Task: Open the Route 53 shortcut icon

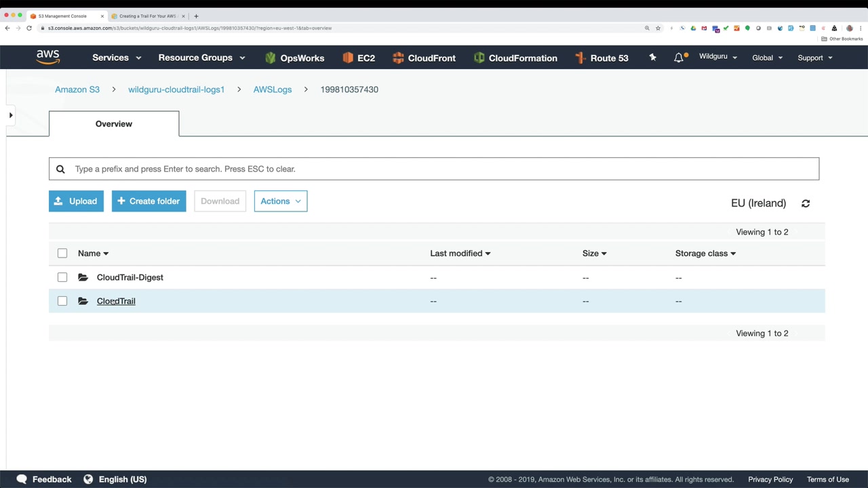Action: pos(580,58)
